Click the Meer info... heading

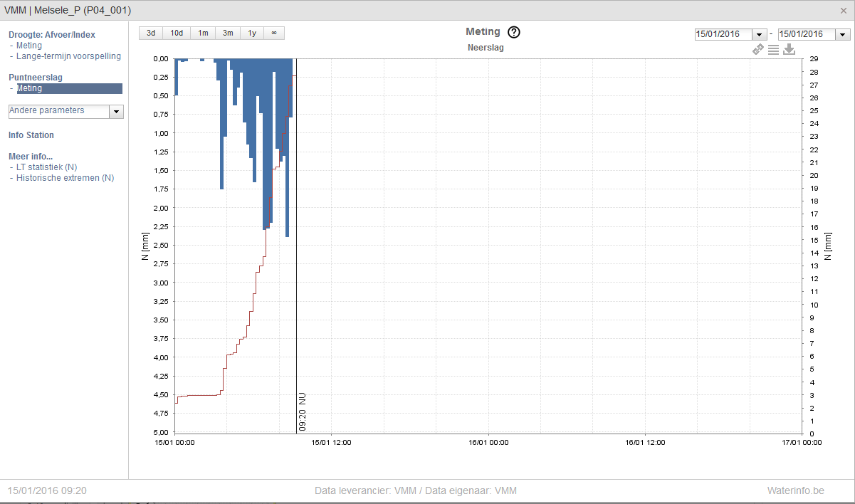(31, 157)
